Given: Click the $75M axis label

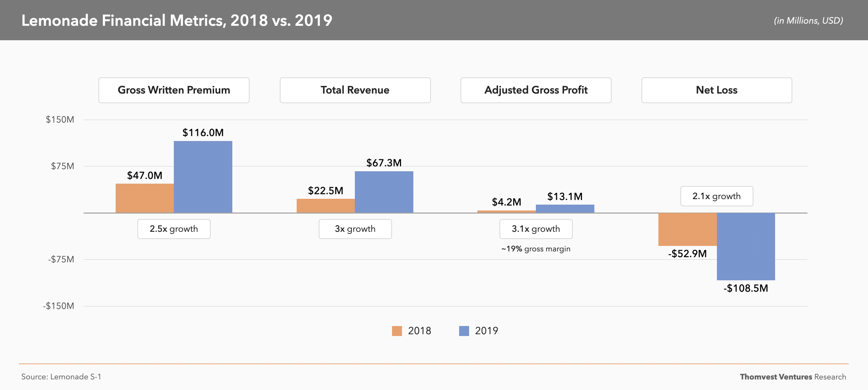Looking at the screenshot, I should click(x=62, y=166).
